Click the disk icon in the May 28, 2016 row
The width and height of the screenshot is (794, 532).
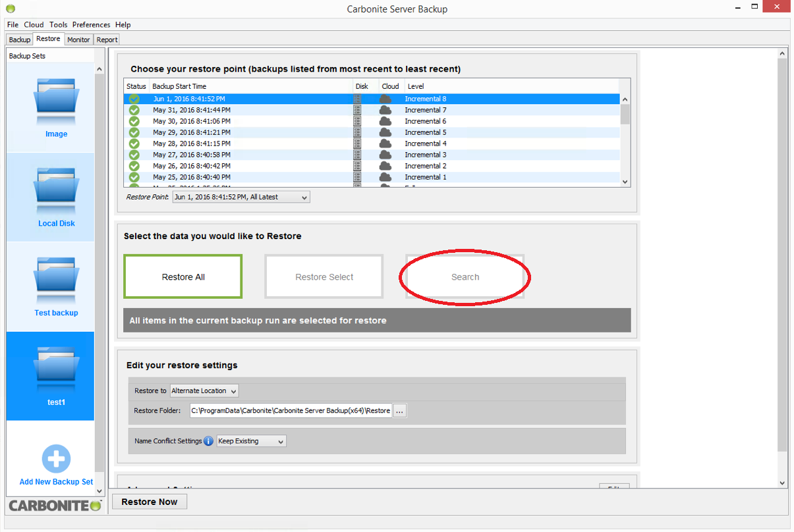point(357,144)
